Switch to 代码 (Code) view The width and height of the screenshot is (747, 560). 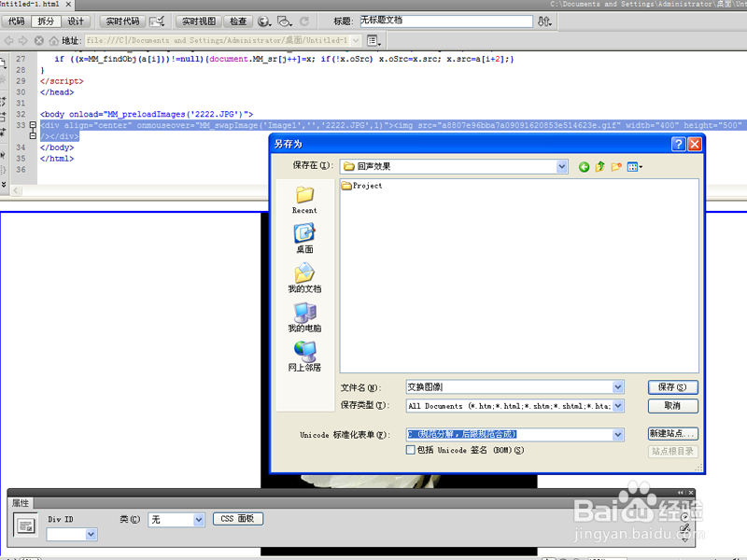pyautogui.click(x=16, y=21)
